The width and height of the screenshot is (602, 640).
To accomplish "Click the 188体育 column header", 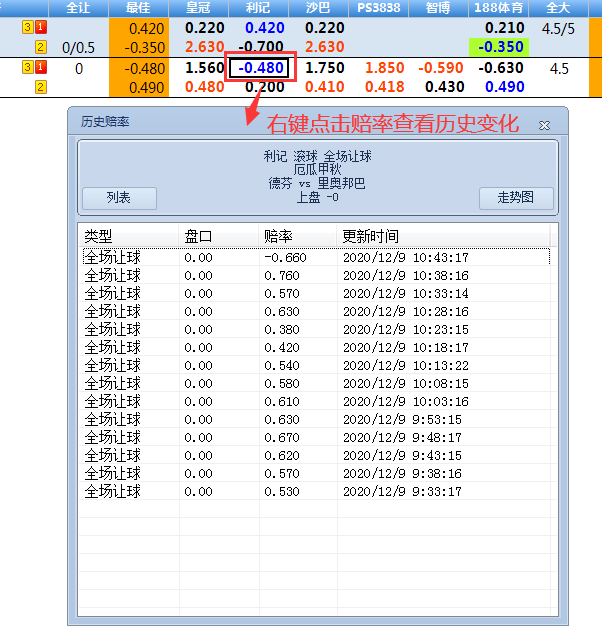I will [498, 8].
